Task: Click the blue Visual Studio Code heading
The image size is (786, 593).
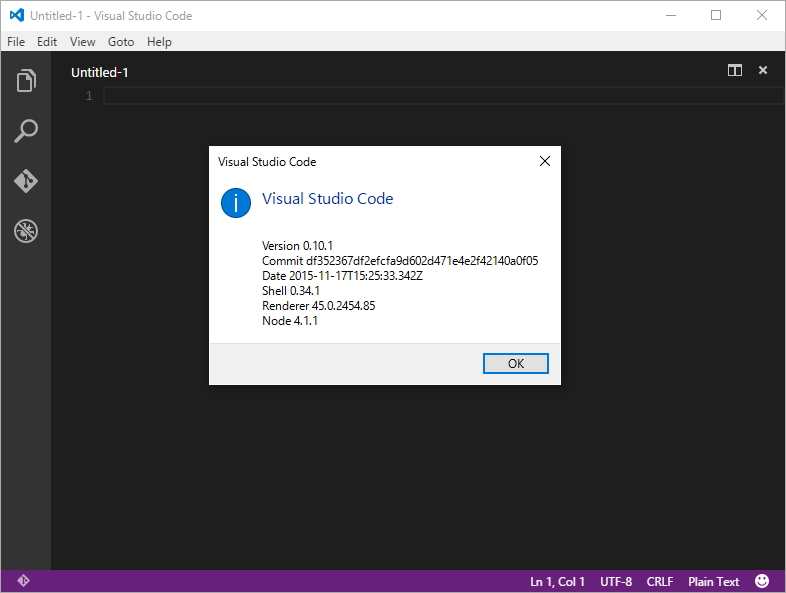Action: pos(327,199)
